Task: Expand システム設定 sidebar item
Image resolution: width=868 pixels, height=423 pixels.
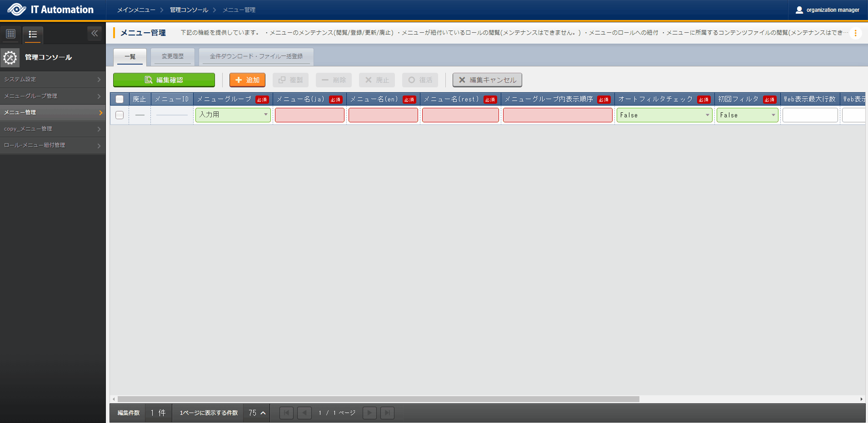Action: point(53,80)
